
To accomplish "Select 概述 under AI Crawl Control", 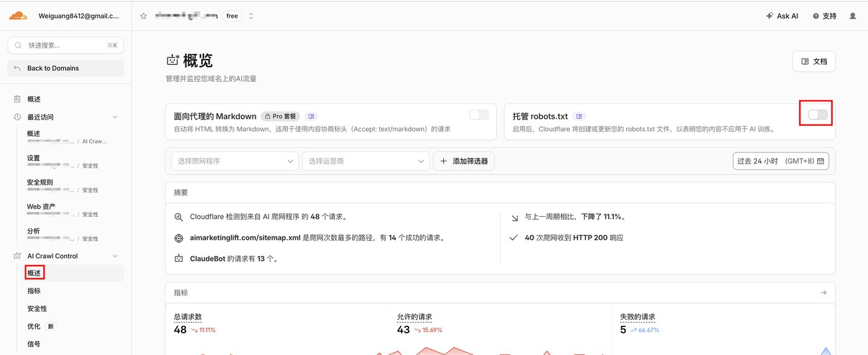I will click(x=35, y=273).
